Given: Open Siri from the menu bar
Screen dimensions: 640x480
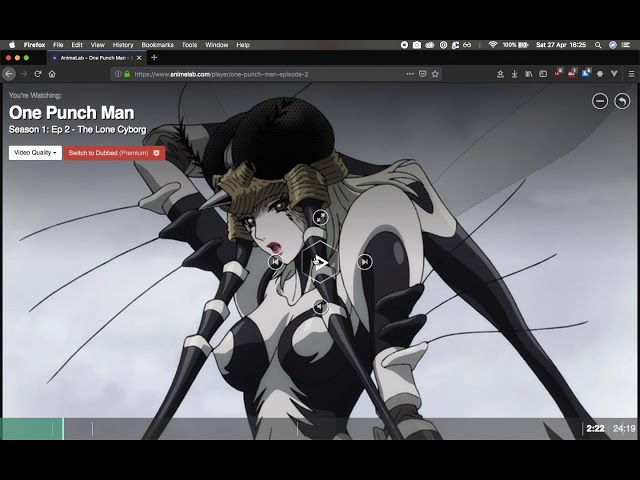Looking at the screenshot, I should point(613,45).
